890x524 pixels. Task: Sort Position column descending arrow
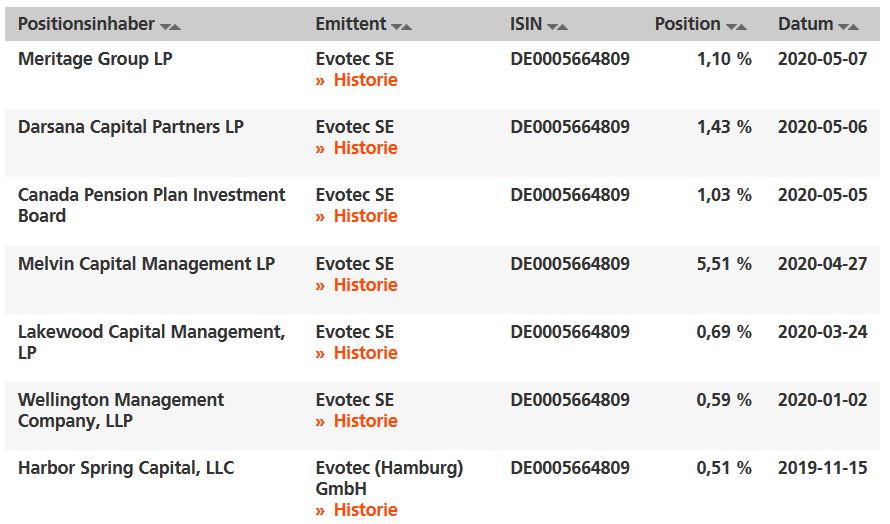pos(731,26)
